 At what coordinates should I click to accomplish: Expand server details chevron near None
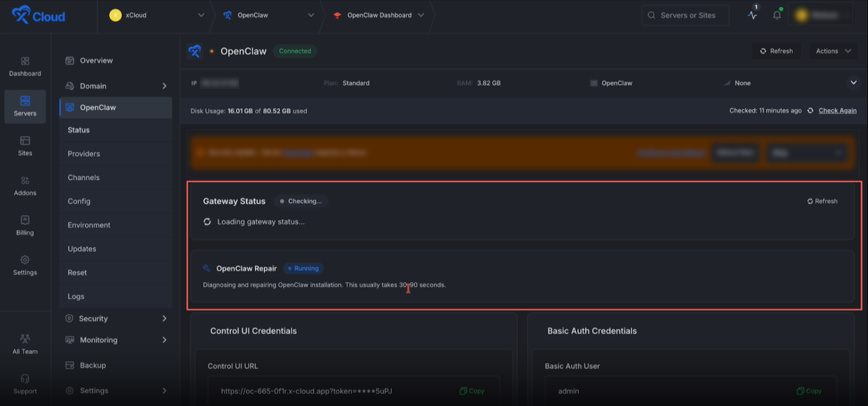point(853,83)
